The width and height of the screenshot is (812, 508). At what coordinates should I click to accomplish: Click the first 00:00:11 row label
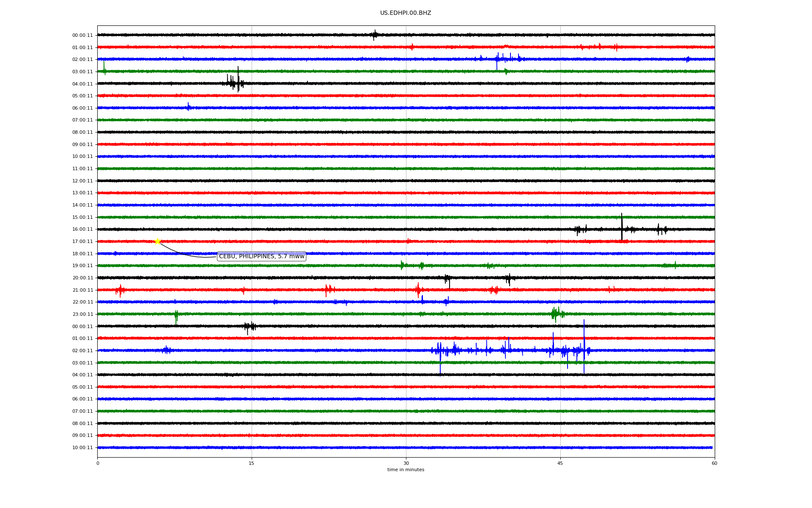(x=82, y=36)
